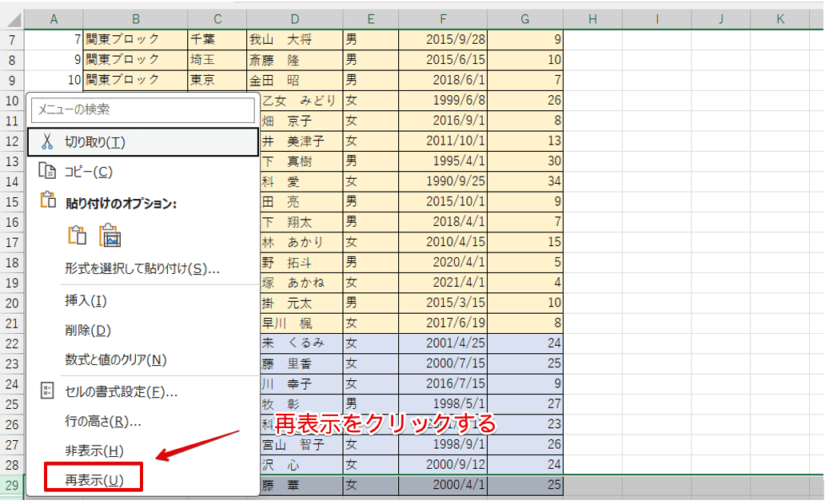Select column J header
Image resolution: width=825 pixels, height=504 pixels.
coord(721,19)
